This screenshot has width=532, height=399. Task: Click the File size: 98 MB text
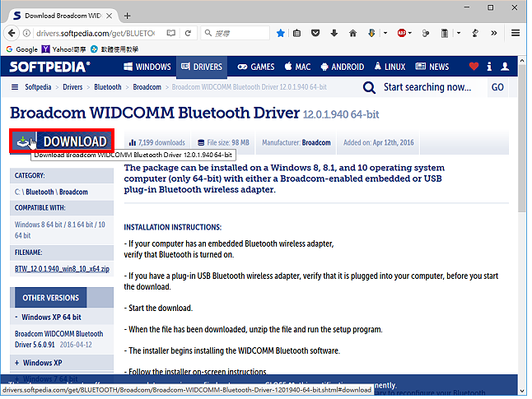tap(224, 142)
